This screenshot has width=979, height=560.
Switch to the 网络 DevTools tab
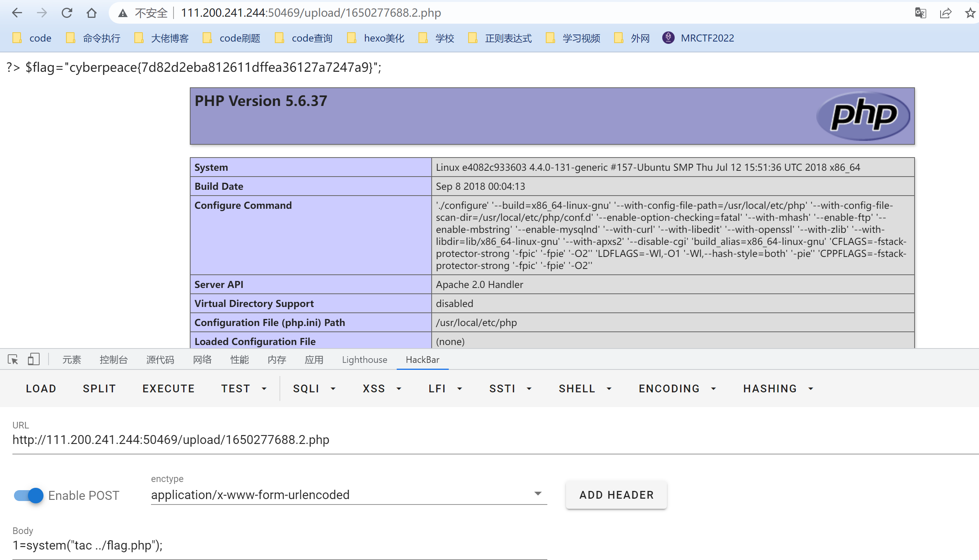202,360
